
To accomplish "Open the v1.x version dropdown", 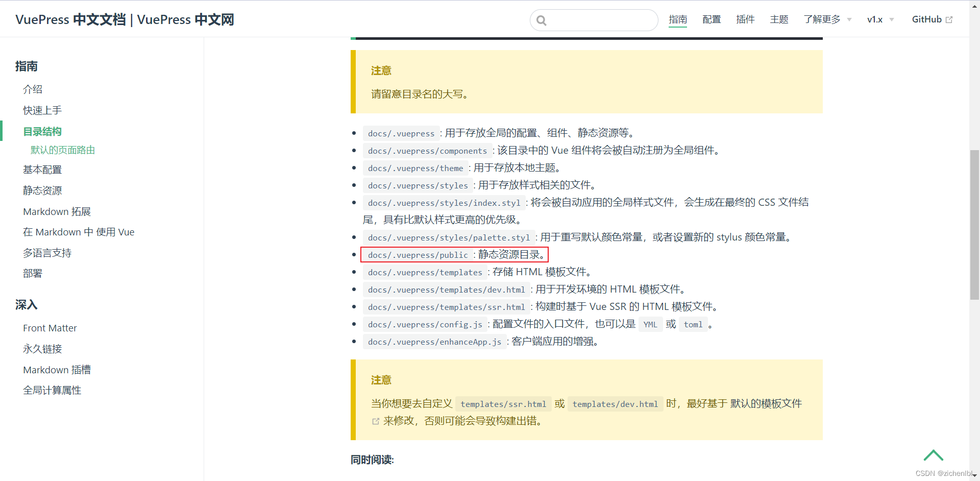I will 880,19.
